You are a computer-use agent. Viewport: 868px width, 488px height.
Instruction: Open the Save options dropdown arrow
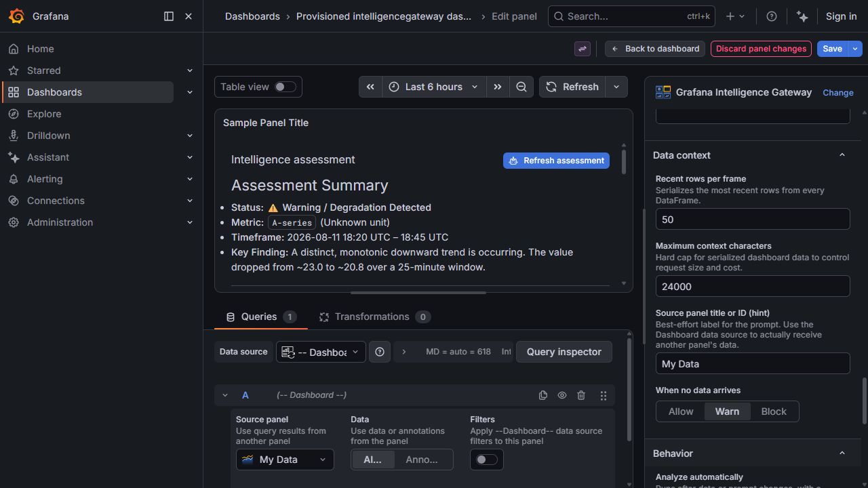[856, 49]
